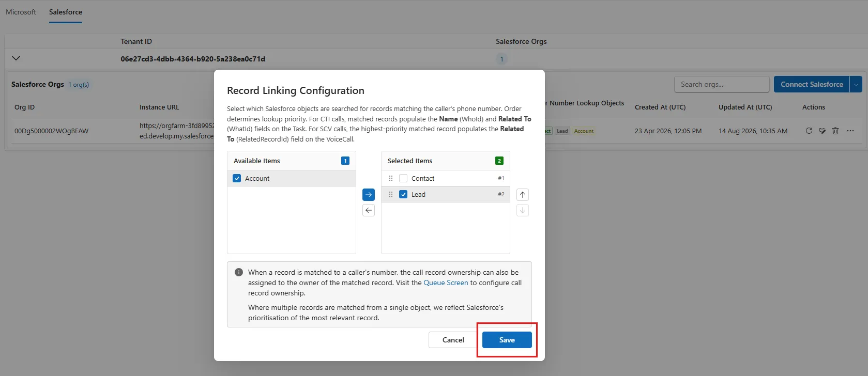This screenshot has width=868, height=376.
Task: Click the Salesforce Orgs column header
Action: (521, 41)
